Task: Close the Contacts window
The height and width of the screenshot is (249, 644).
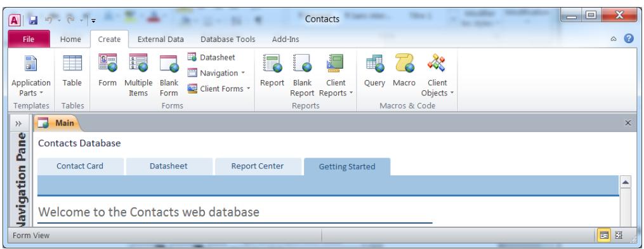Action: coord(619,17)
